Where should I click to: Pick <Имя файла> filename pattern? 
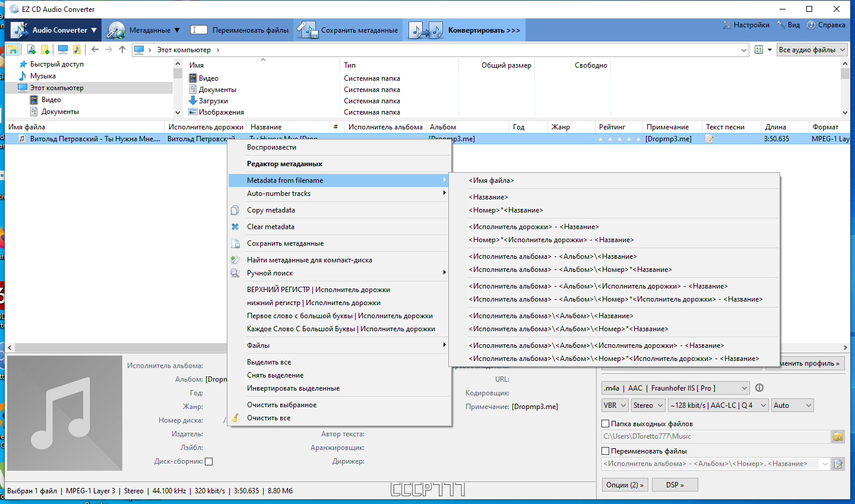(x=614, y=180)
